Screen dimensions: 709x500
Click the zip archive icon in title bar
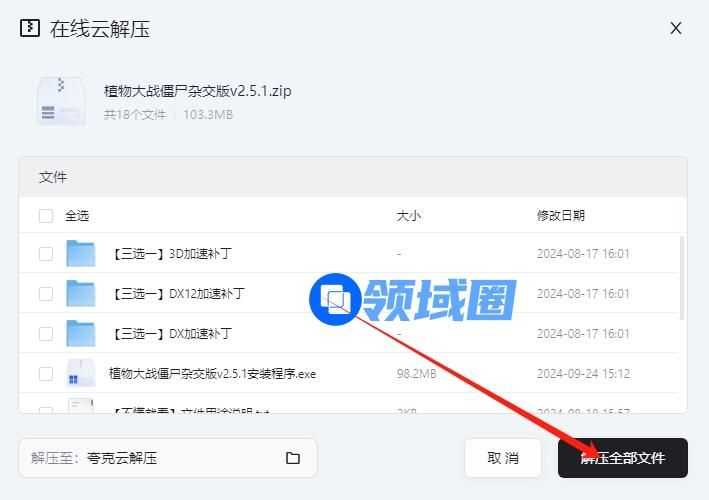click(31, 27)
